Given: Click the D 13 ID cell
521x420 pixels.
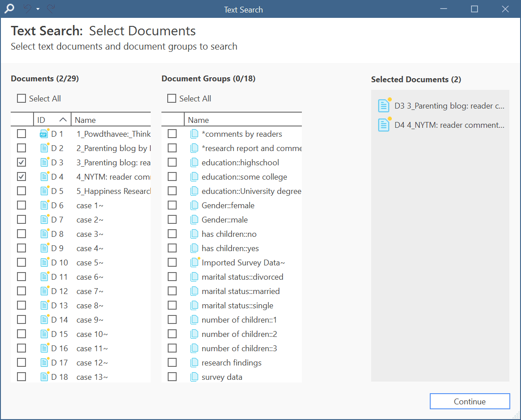Looking at the screenshot, I should click(x=59, y=306).
